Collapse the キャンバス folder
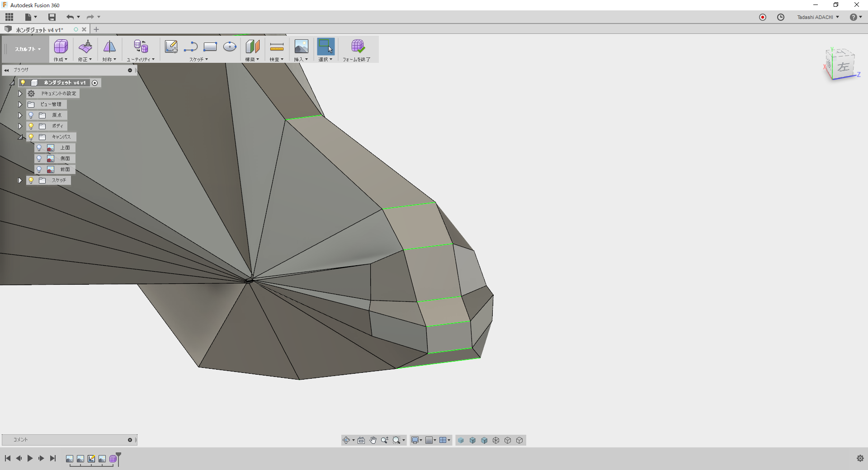Image resolution: width=868 pixels, height=470 pixels. [20, 137]
